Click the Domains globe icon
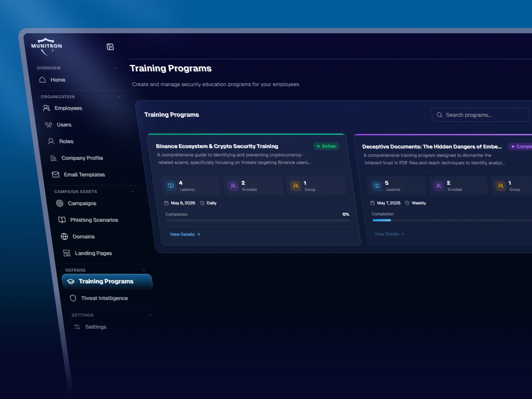Viewport: 532px width, 399px height. click(64, 237)
